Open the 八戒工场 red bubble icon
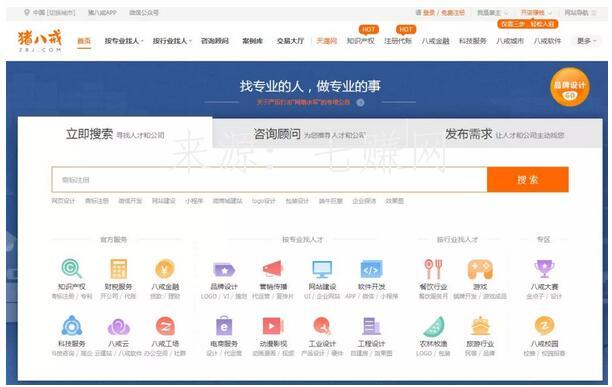Screen dimensions: 612x387 coord(165,326)
